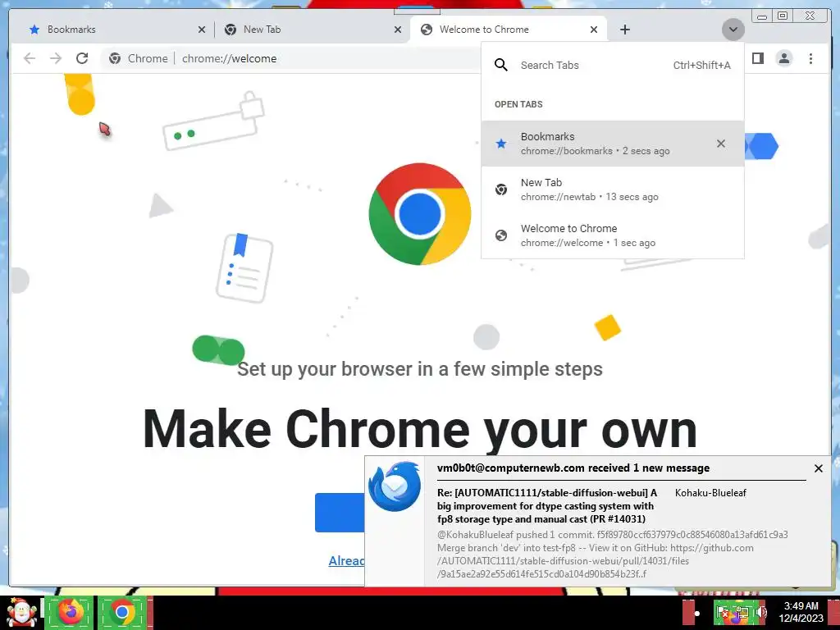Close the Welcome to Chrome tab

pyautogui.click(x=594, y=30)
